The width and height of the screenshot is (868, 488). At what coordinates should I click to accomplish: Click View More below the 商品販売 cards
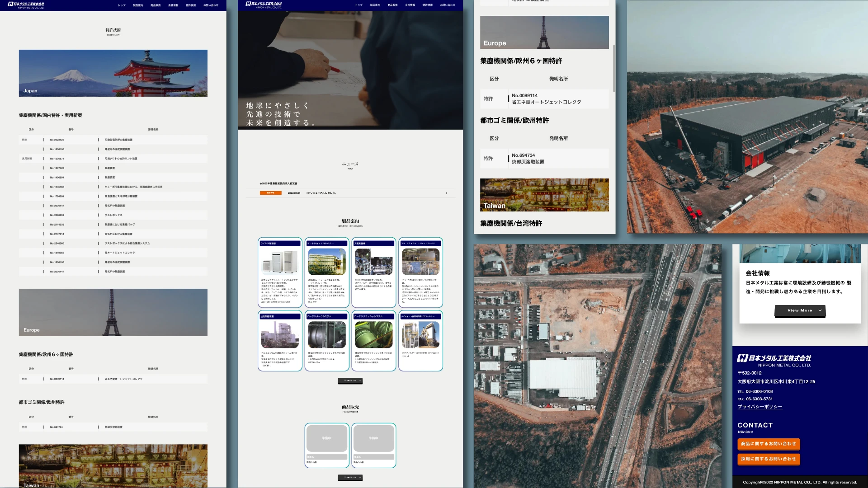(350, 477)
